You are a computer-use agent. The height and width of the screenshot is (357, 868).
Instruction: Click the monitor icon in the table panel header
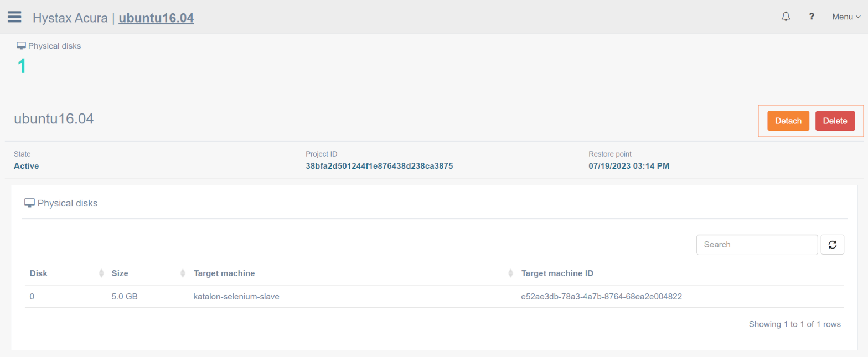coord(29,203)
